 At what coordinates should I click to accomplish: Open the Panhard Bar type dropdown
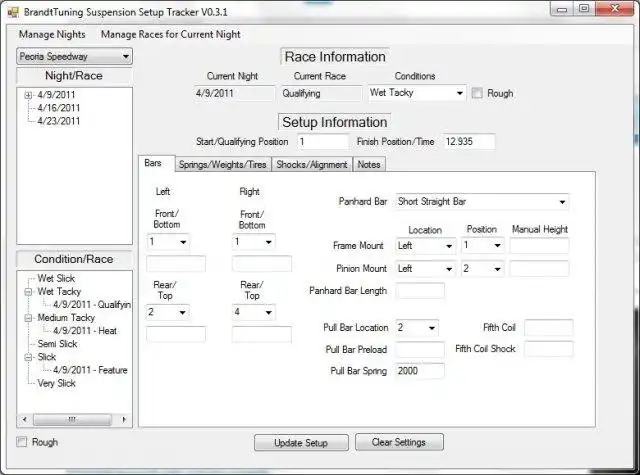(482, 202)
